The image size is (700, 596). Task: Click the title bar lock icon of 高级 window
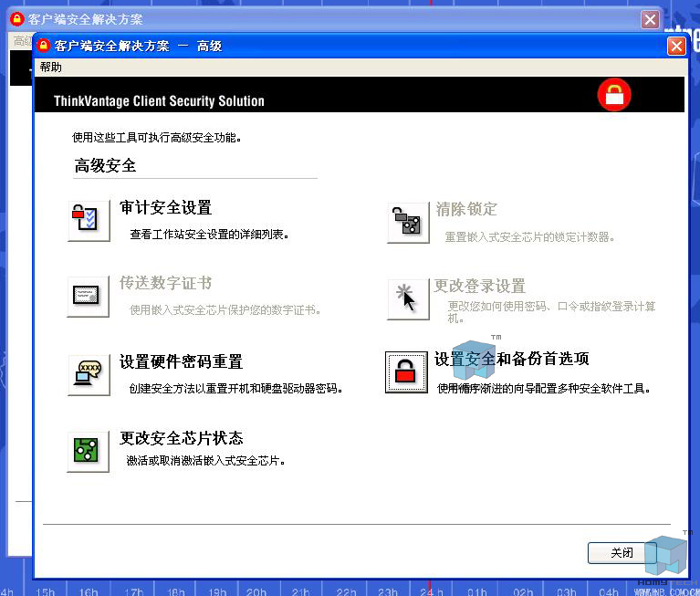click(43, 45)
